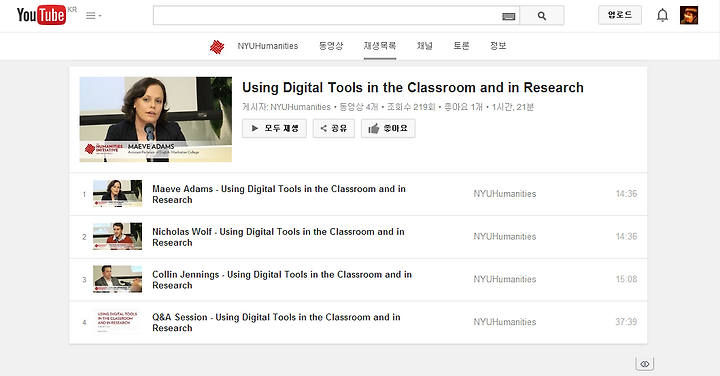This screenshot has width=720, height=376.
Task: Switch to the 채널 tab
Action: pyautogui.click(x=425, y=46)
